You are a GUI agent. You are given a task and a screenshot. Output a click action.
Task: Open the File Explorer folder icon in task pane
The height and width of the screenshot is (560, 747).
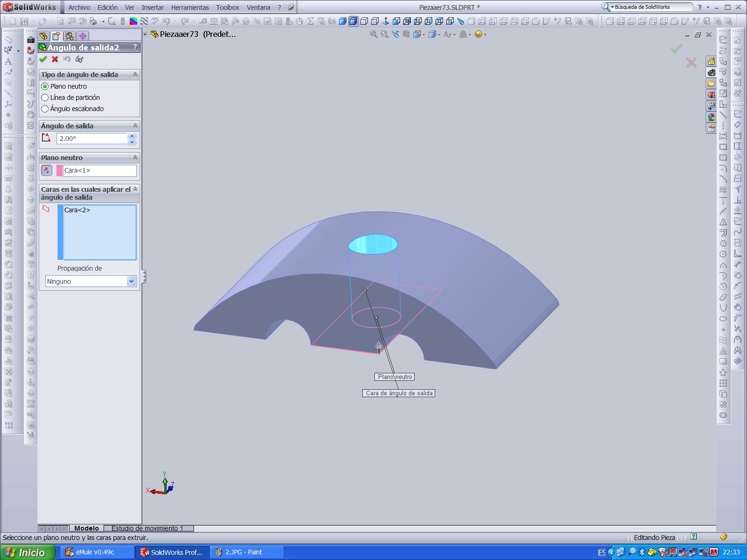click(x=711, y=84)
